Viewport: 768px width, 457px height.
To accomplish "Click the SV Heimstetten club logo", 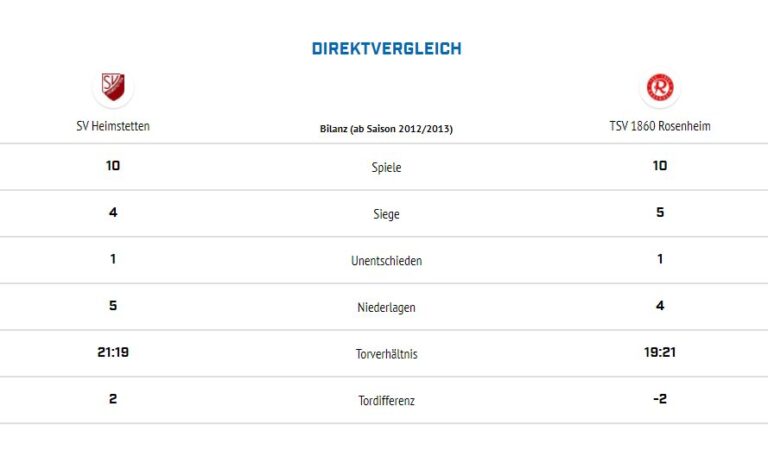I will click(x=113, y=87).
